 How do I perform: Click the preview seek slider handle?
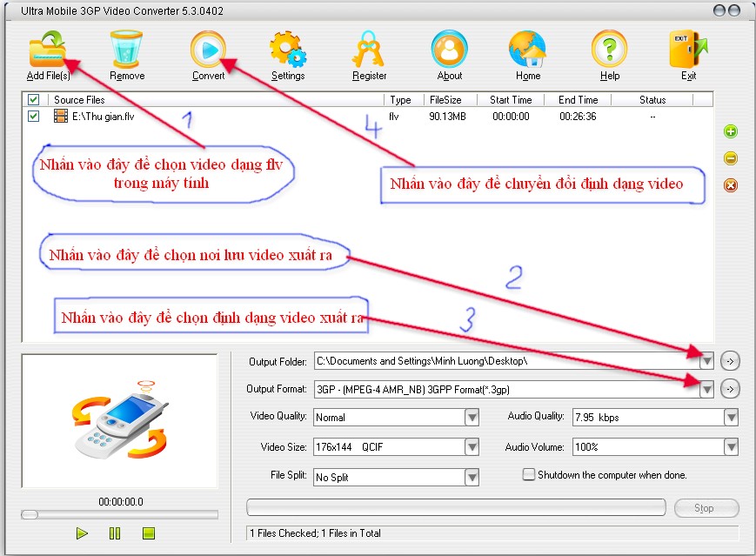30,514
